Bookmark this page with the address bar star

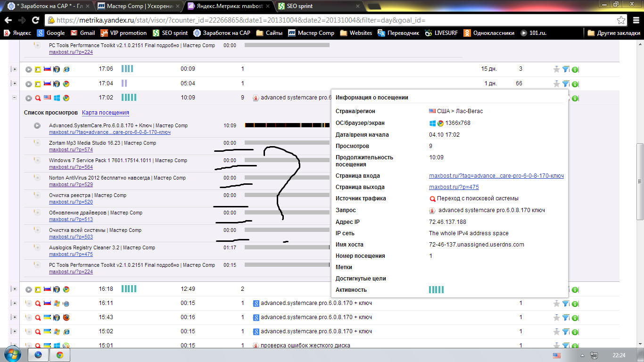[x=621, y=20]
